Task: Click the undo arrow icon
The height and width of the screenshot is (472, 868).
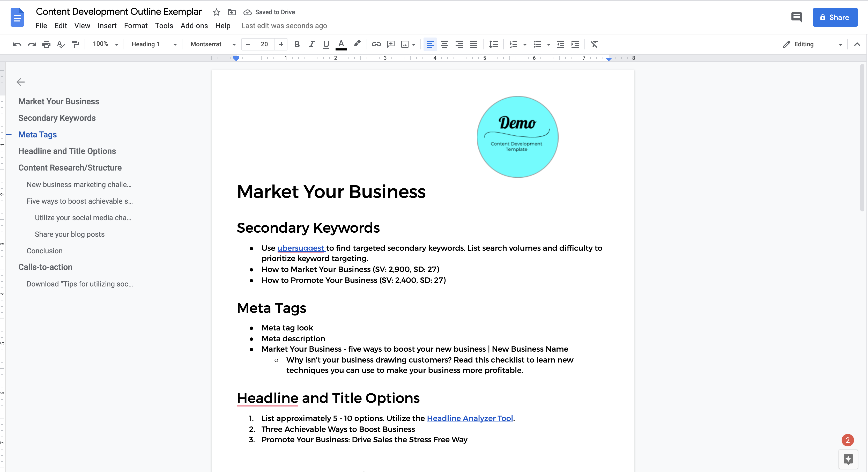Action: click(17, 44)
